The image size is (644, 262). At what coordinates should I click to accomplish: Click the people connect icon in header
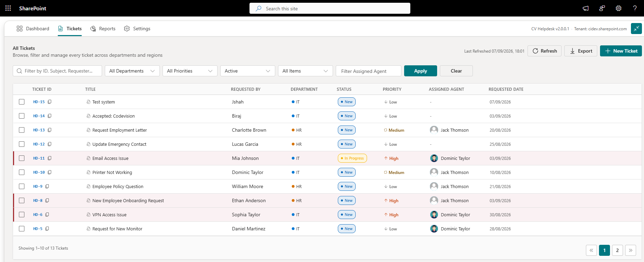(602, 8)
